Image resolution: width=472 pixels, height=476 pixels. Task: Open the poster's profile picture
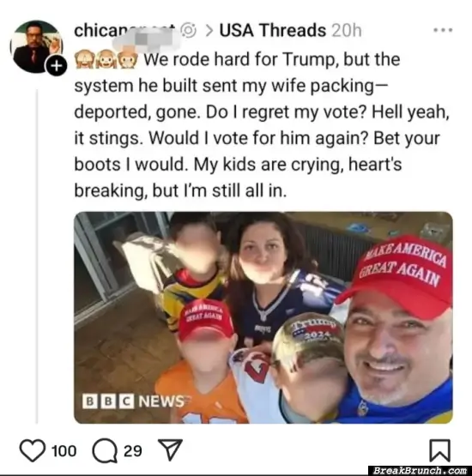click(36, 46)
